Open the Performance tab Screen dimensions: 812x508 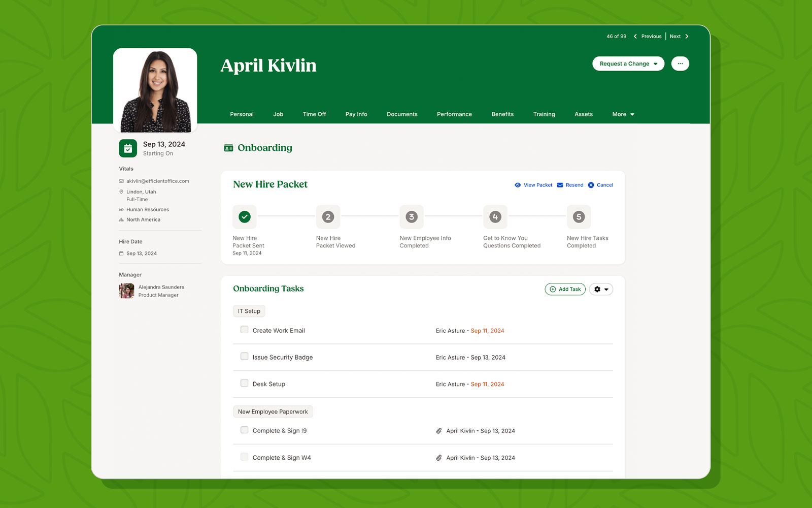coord(454,114)
